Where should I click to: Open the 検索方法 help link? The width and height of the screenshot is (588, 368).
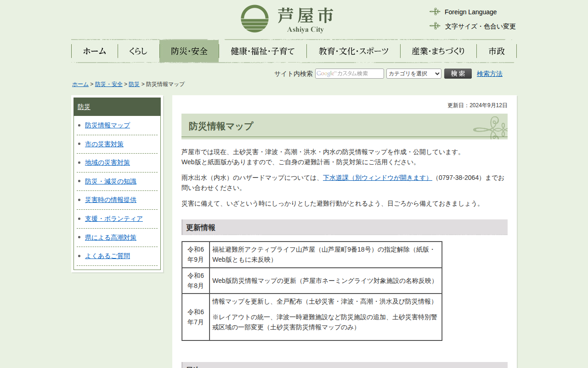tap(489, 74)
